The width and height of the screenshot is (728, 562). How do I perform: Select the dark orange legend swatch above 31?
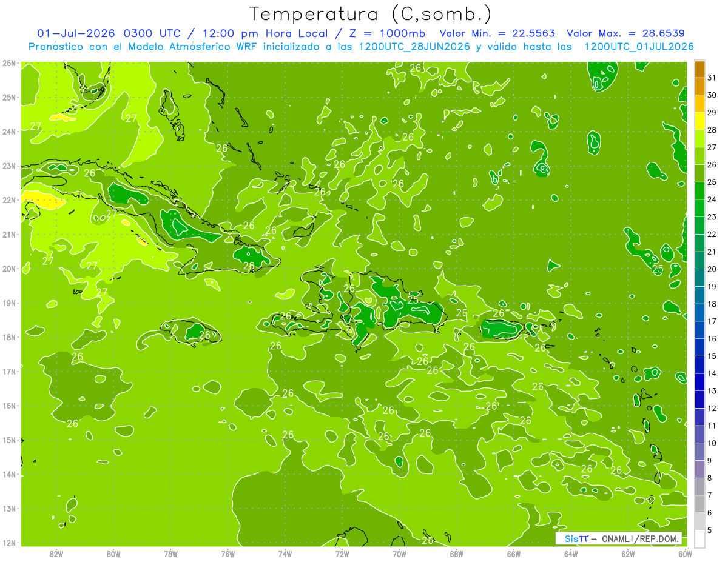pyautogui.click(x=699, y=69)
